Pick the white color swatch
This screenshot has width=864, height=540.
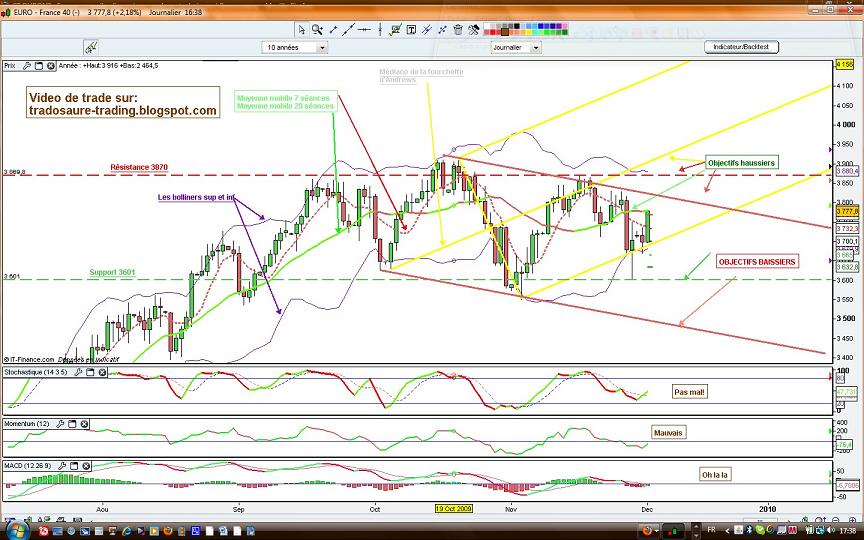click(x=488, y=26)
